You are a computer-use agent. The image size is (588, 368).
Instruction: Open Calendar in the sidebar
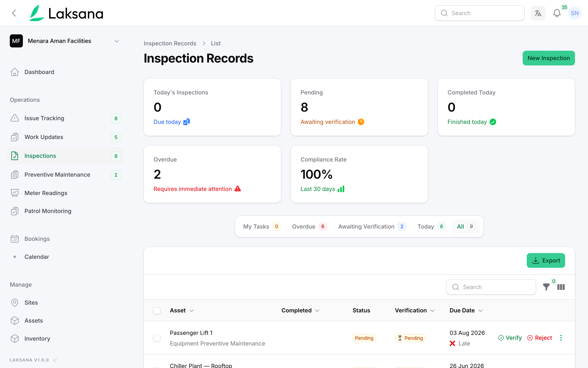coord(37,257)
